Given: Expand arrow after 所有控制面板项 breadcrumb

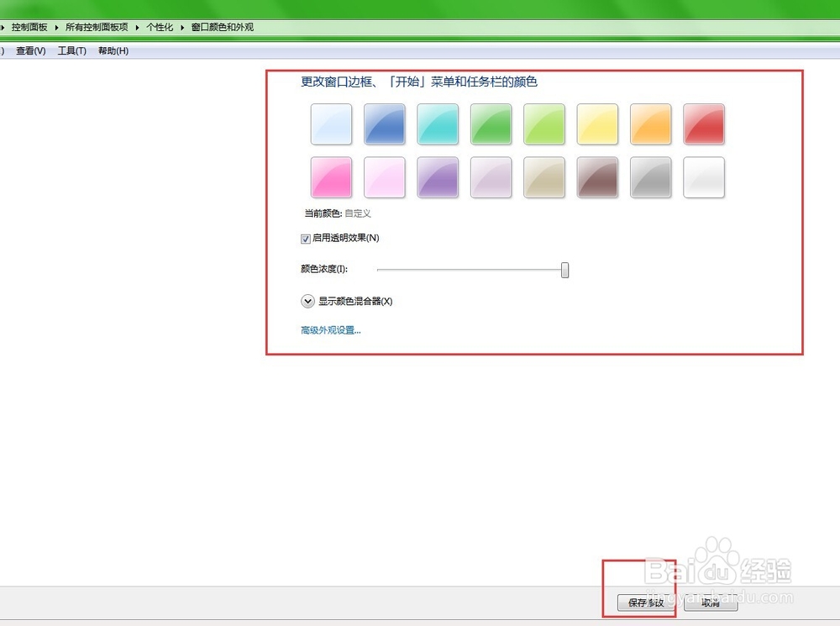Looking at the screenshot, I should (137, 28).
